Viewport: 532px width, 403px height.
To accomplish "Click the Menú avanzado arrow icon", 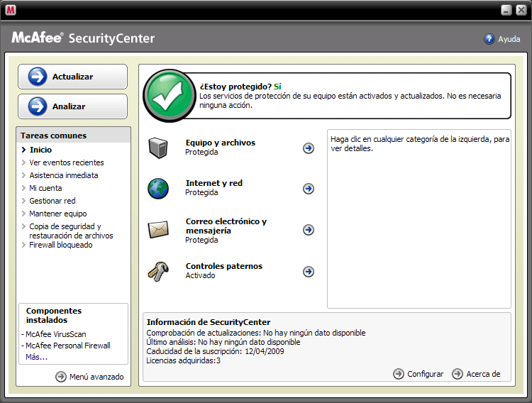I will tap(61, 377).
